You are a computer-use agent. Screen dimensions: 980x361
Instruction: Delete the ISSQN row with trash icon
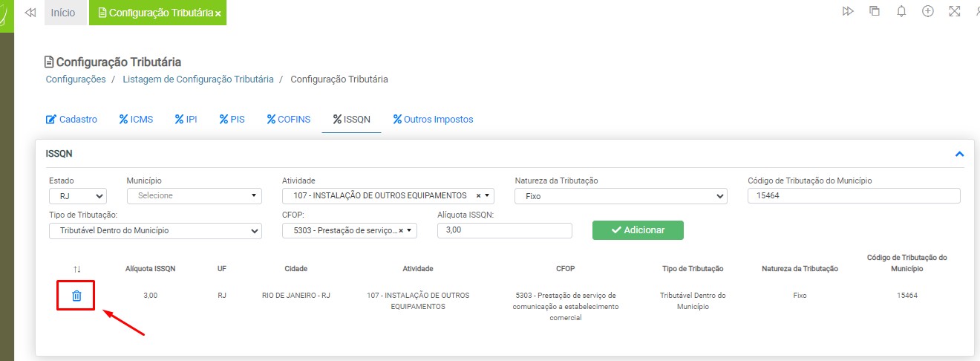pos(76,296)
